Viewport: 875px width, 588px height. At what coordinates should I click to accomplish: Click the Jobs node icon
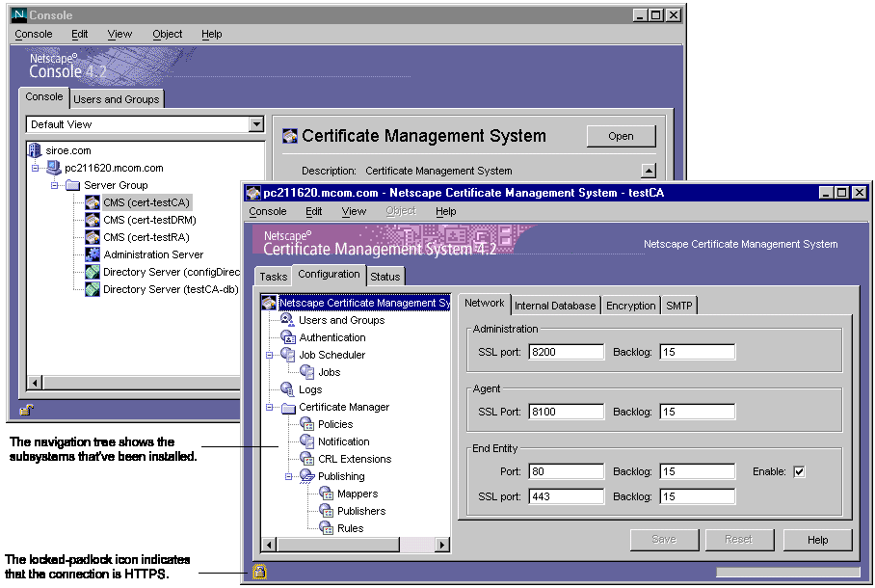(x=306, y=372)
